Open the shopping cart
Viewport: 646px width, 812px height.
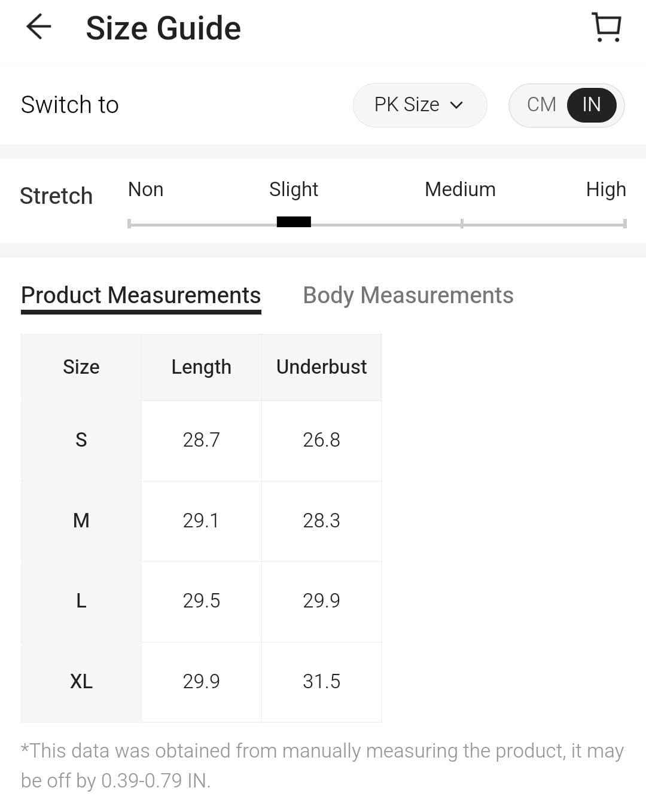[607, 28]
